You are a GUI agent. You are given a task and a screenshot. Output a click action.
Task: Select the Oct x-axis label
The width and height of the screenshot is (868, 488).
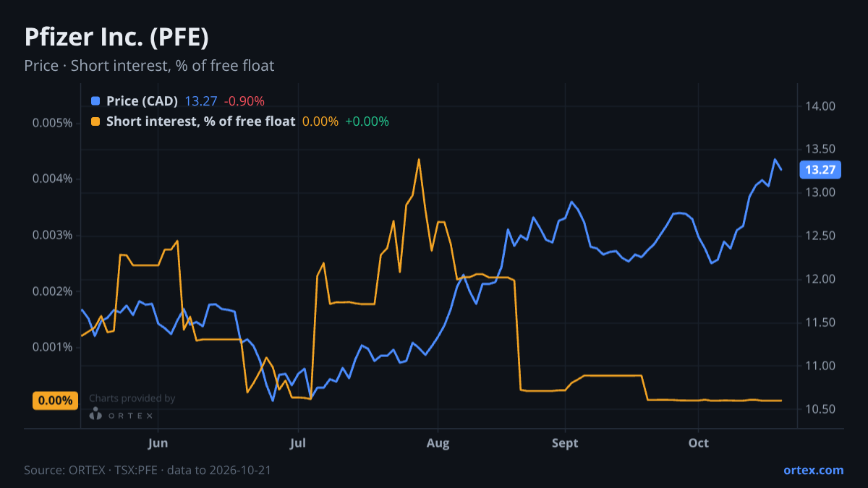(x=698, y=443)
